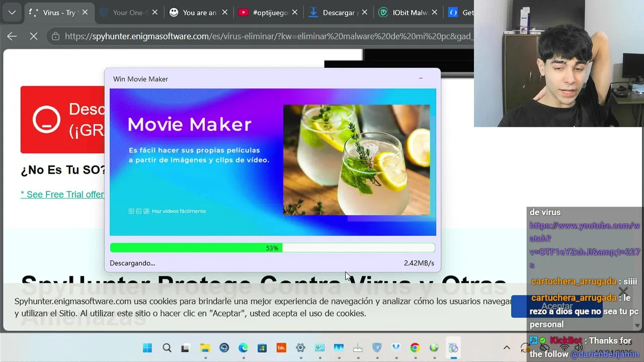
Task: Launch Microsoft Edge from the taskbar
Action: coord(243,348)
